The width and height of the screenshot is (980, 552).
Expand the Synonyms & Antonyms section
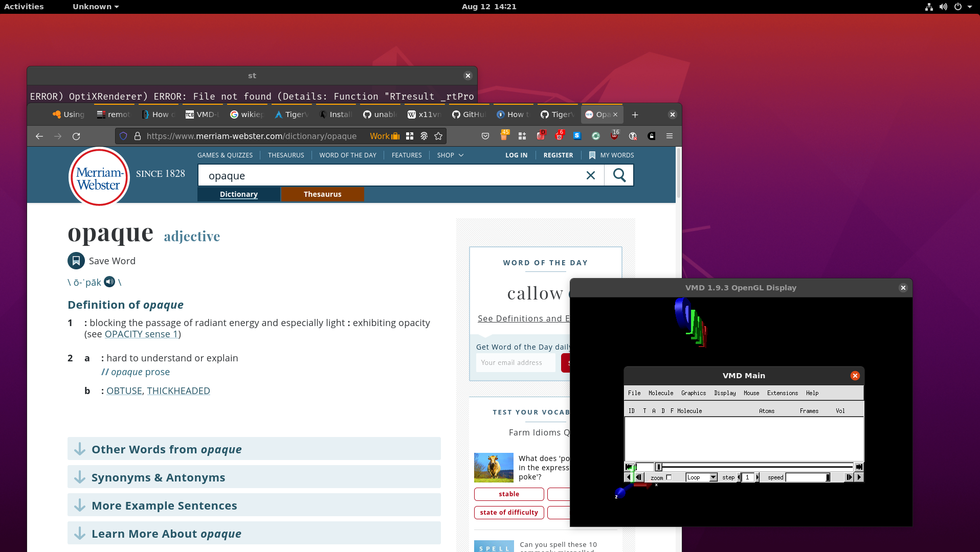(254, 477)
